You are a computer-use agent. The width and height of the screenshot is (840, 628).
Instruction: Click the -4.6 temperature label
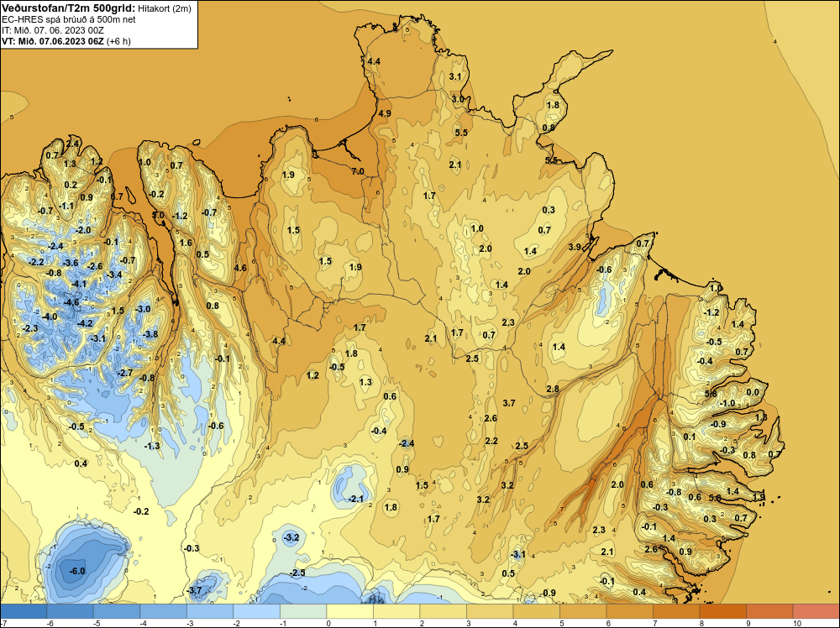tap(71, 302)
